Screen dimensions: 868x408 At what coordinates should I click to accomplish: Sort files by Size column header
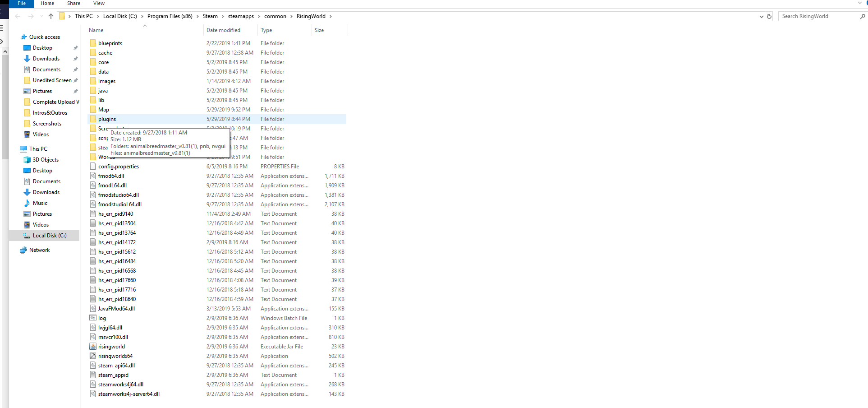point(319,30)
